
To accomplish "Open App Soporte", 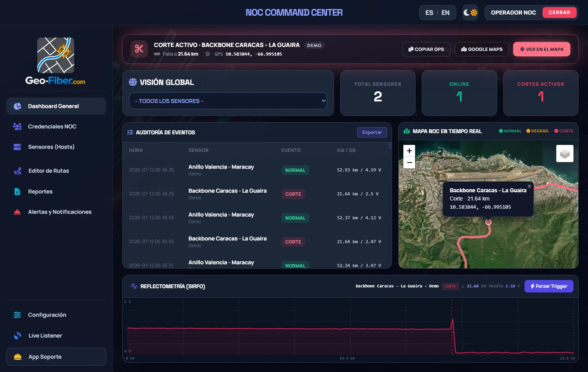I will (x=56, y=357).
